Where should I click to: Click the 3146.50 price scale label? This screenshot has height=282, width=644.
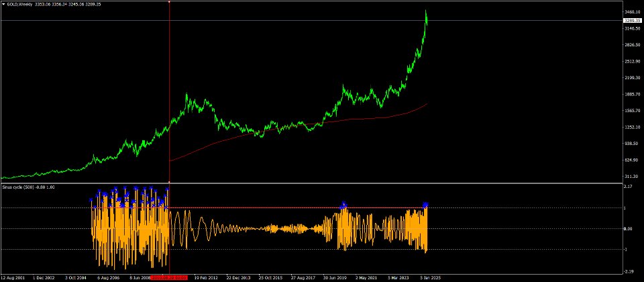[633, 28]
